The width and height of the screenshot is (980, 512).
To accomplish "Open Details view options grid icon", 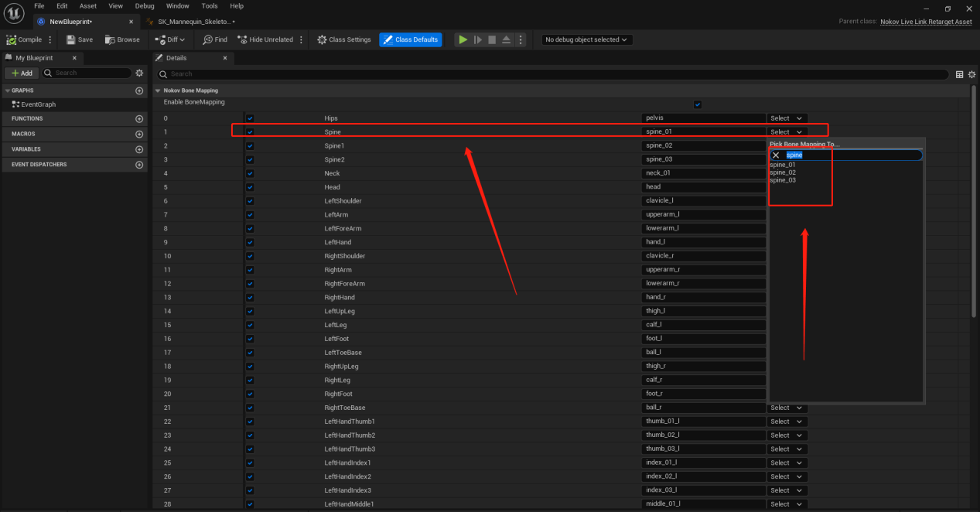I will (960, 74).
